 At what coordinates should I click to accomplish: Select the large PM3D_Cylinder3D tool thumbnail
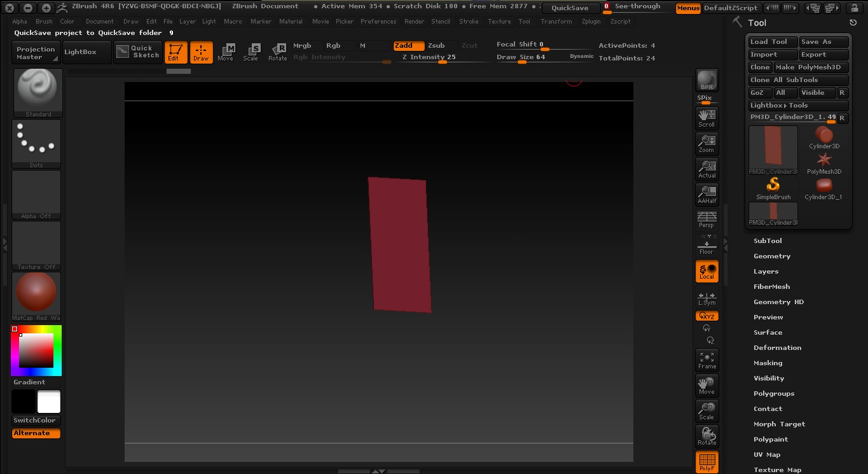coord(773,150)
